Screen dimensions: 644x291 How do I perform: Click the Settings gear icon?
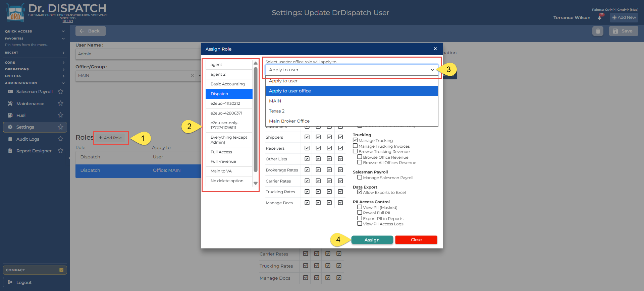tap(10, 127)
